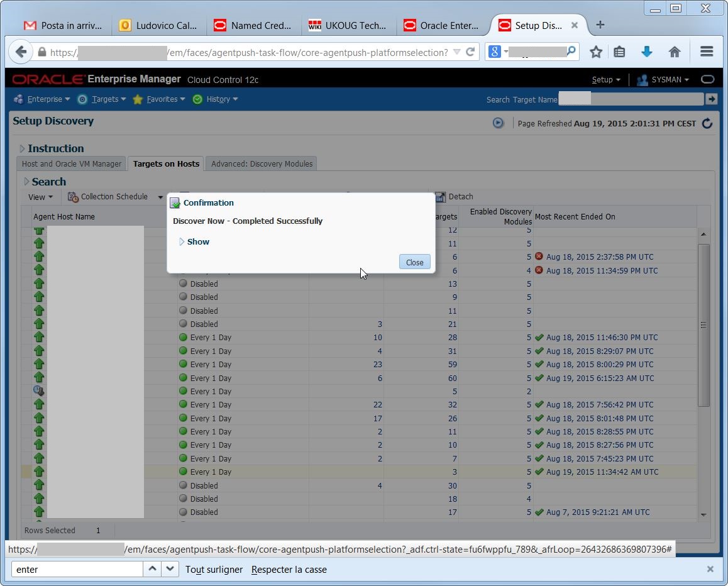Sort by Agent Host Name column header
This screenshot has width=728, height=586.
64,216
